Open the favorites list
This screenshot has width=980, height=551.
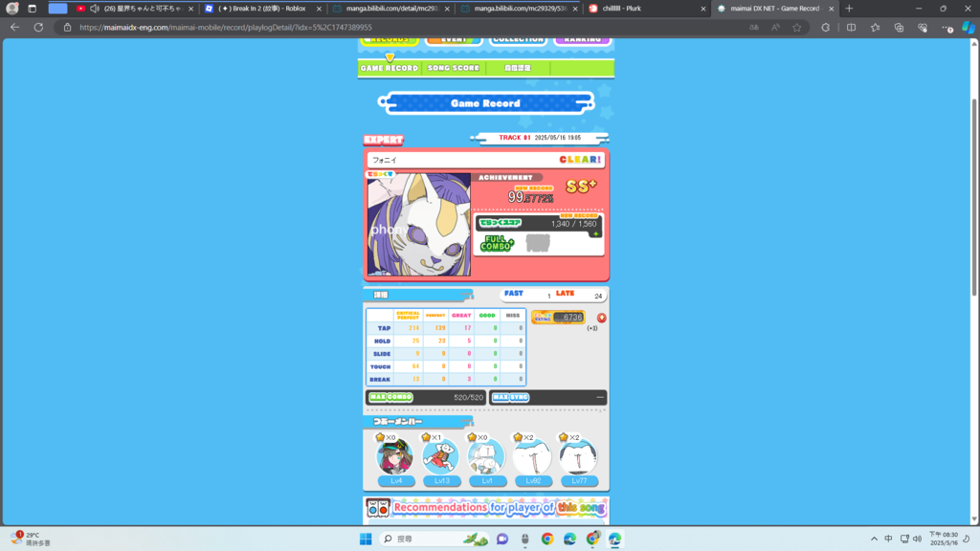pos(875,28)
